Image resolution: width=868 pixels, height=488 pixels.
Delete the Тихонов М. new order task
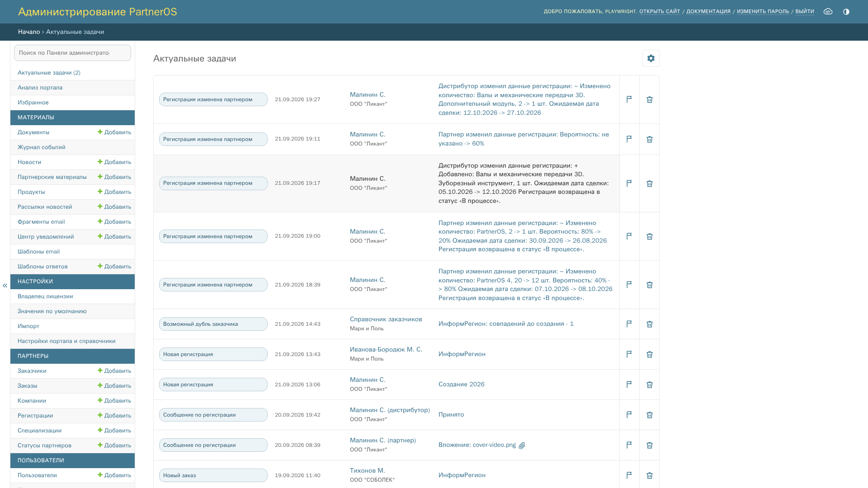coord(649,475)
